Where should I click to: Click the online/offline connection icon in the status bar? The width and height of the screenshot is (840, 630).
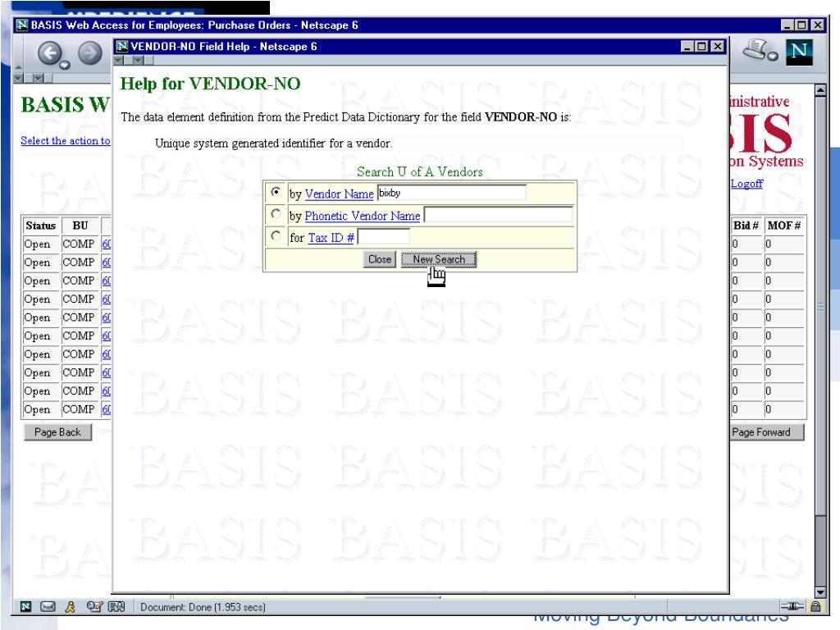(x=792, y=606)
